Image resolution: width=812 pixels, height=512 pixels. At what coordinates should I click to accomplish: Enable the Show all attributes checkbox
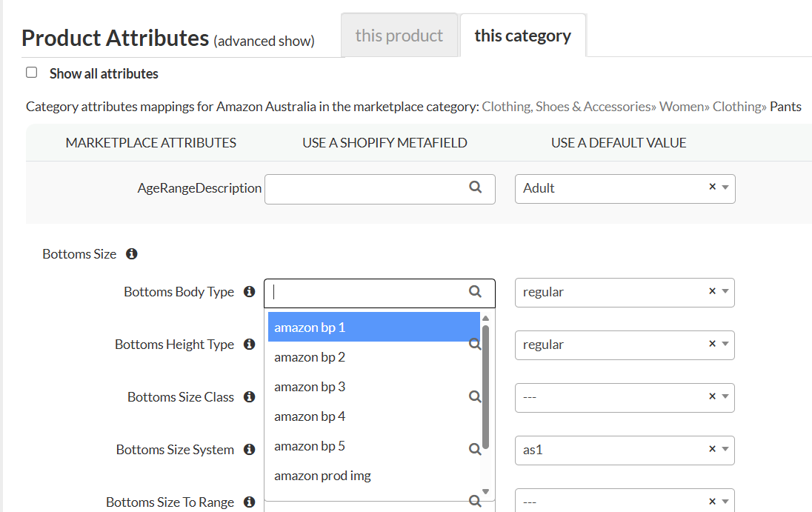32,73
